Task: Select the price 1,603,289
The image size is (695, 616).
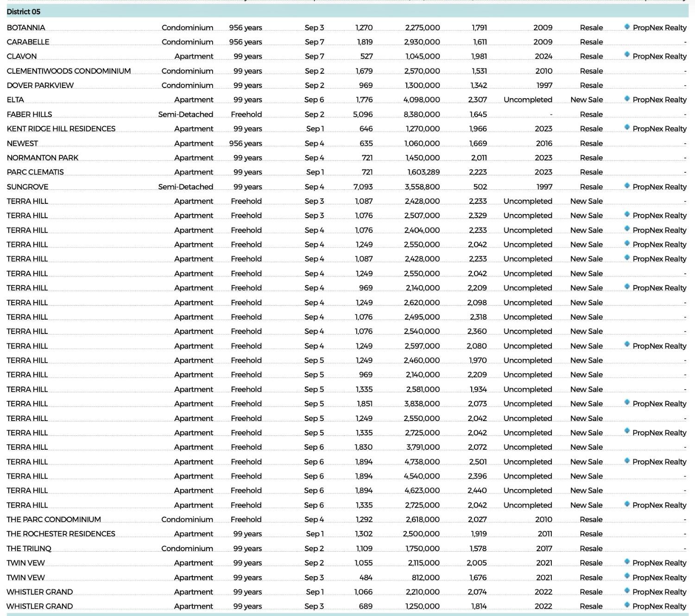Action: pyautogui.click(x=423, y=172)
